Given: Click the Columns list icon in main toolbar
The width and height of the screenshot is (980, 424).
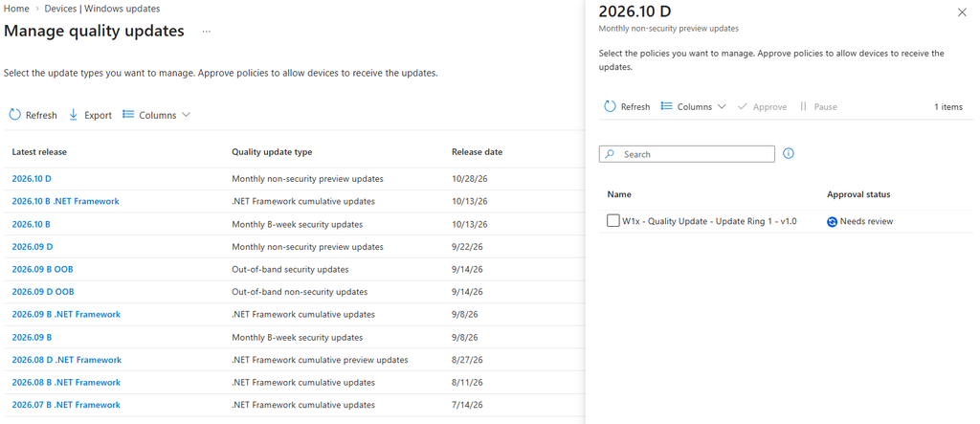Looking at the screenshot, I should tap(128, 115).
